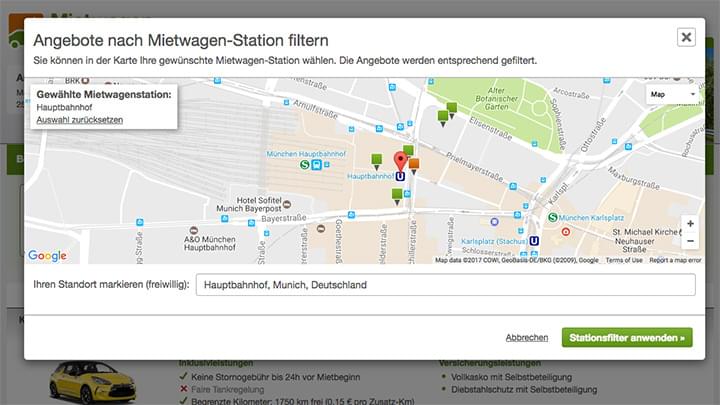720x405 pixels.
Task: Open Terms of Use link on map
Action: (624, 260)
